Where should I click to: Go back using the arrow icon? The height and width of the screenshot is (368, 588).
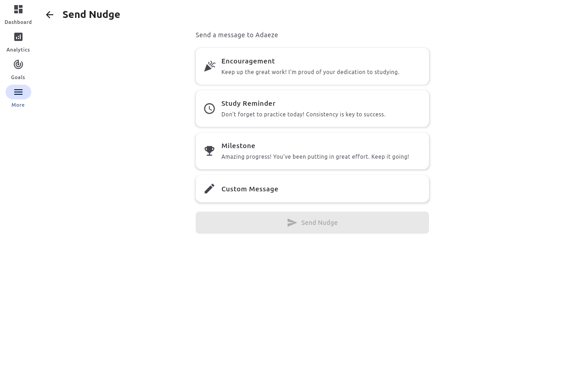(50, 15)
